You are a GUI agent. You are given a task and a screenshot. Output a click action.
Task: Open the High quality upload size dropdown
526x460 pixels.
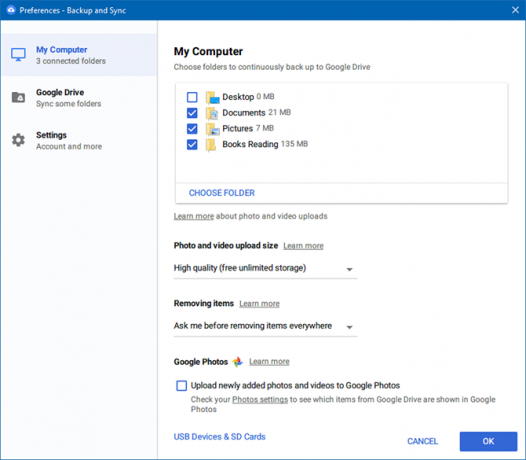265,268
